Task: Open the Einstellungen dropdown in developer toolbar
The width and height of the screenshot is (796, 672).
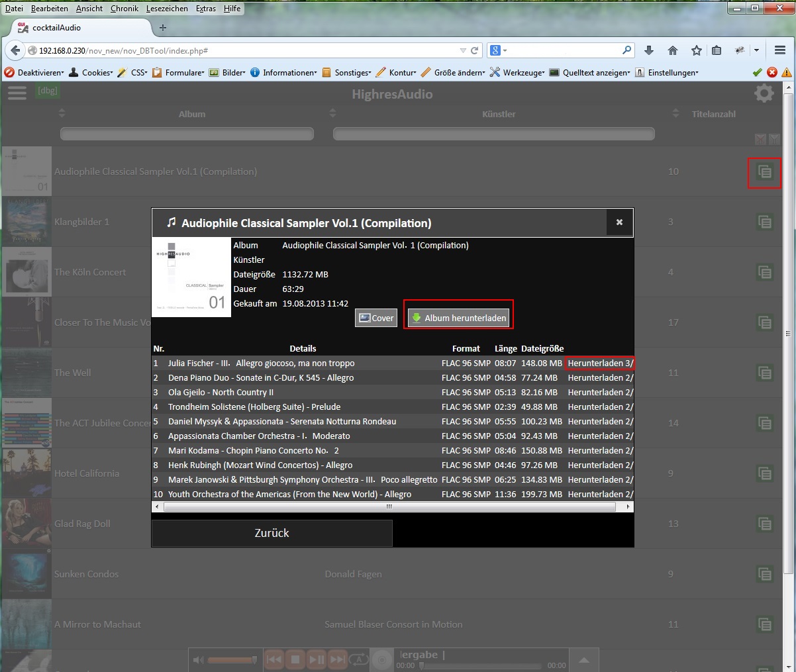Action: (x=667, y=72)
